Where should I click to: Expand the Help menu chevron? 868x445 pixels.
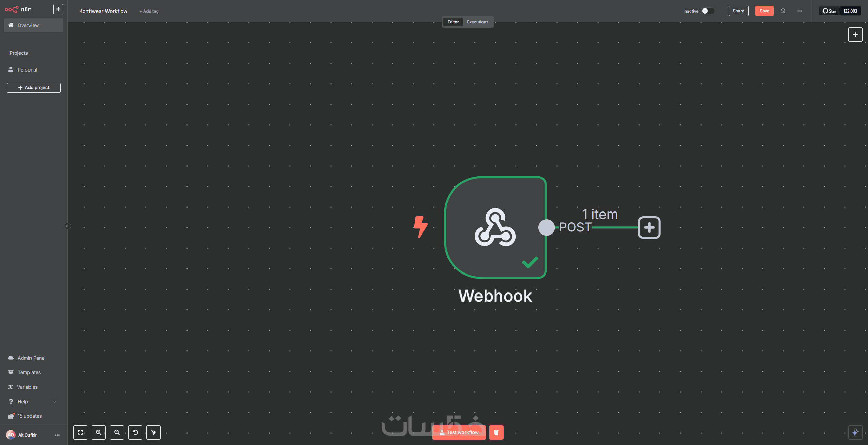coord(55,402)
